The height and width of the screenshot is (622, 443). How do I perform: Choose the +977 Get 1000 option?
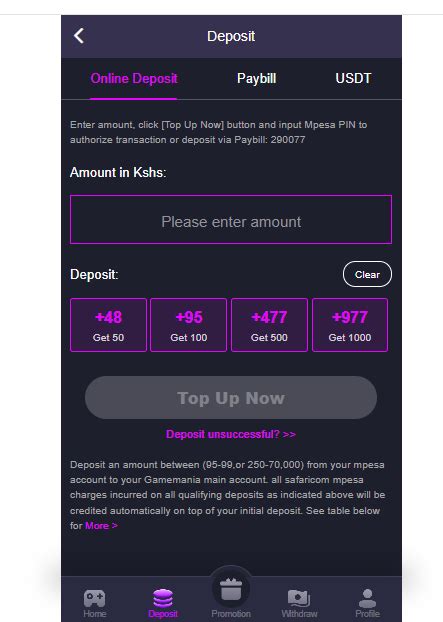pos(350,325)
